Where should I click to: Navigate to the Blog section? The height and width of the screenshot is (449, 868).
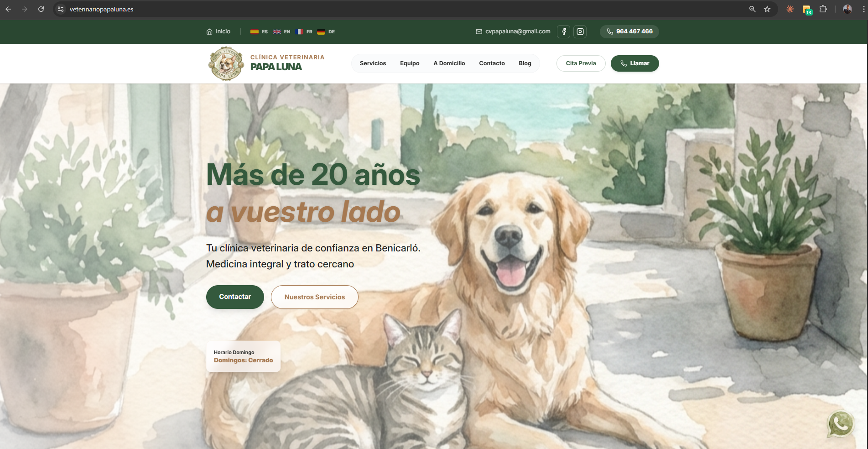pos(525,63)
